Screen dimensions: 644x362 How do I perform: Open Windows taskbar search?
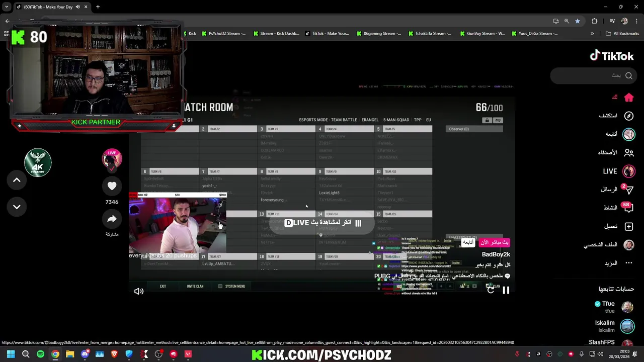coord(26,354)
